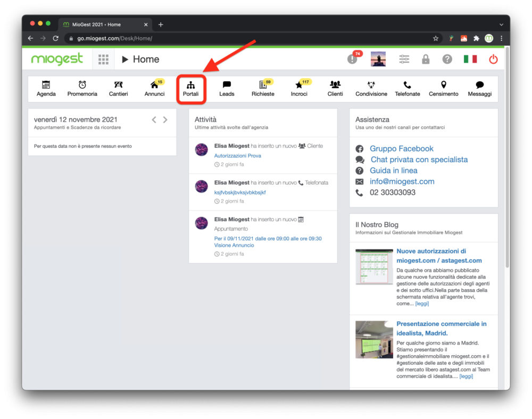Open the 09/11/2021 appointment link

268,242
